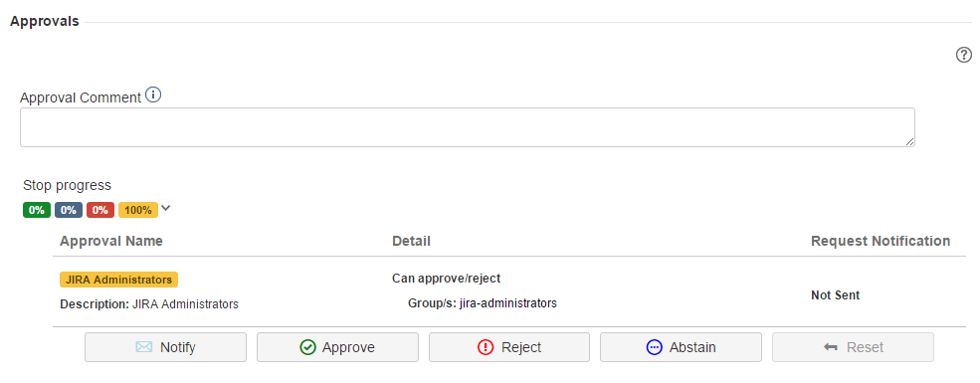Select the green 0% approved badge
Screen dimensions: 980x383
(36, 210)
